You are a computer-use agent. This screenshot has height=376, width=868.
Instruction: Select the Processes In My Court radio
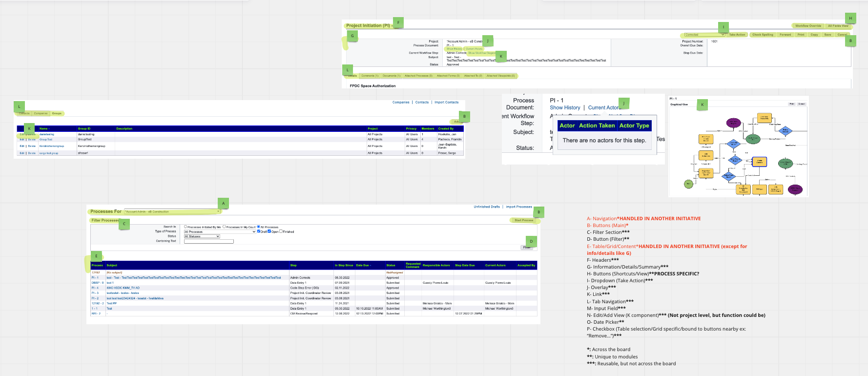click(224, 227)
